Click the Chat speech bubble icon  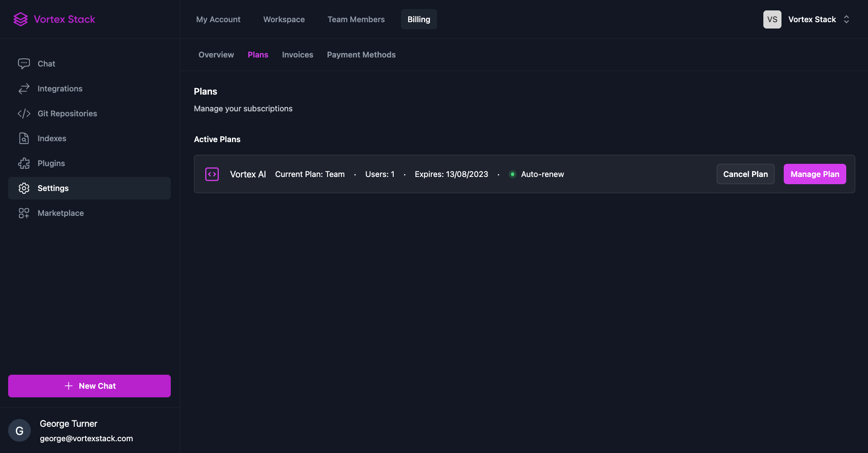pos(24,64)
